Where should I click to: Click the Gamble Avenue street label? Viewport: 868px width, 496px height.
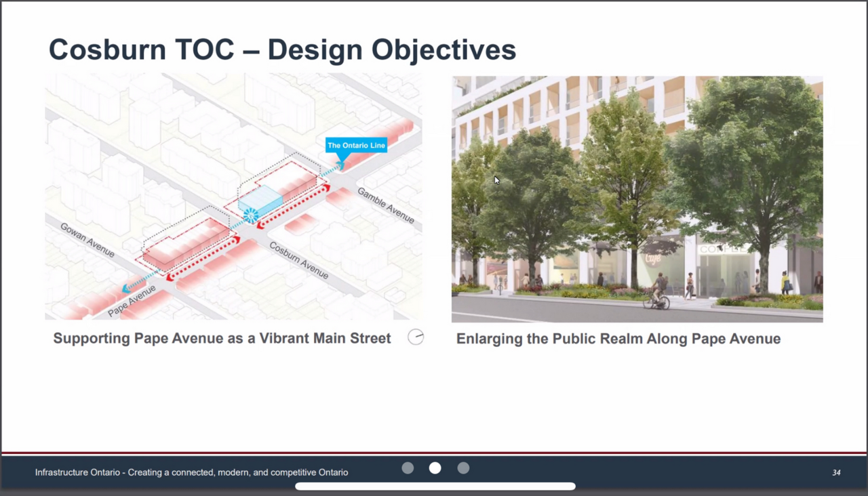point(386,205)
